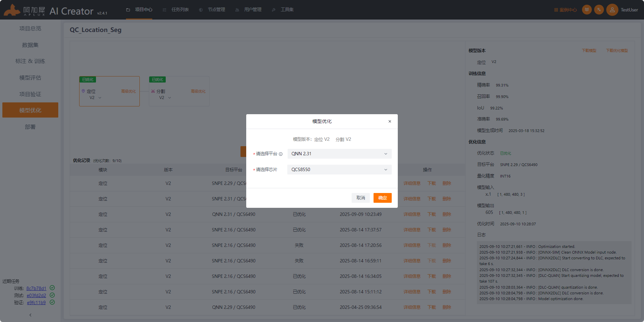Image resolution: width=644 pixels, height=322 pixels.
Task: Click the info icon next to 请选择平台
Action: click(x=281, y=154)
